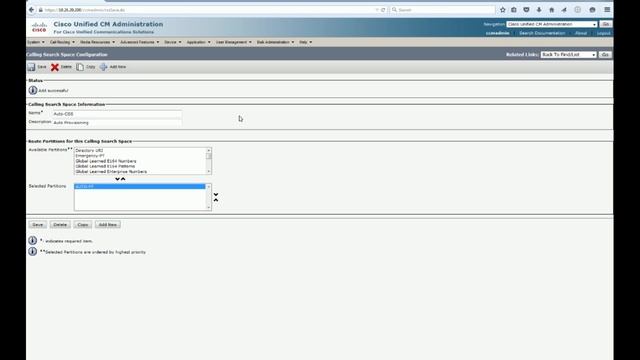Click the browser reload icon

(x=383, y=10)
